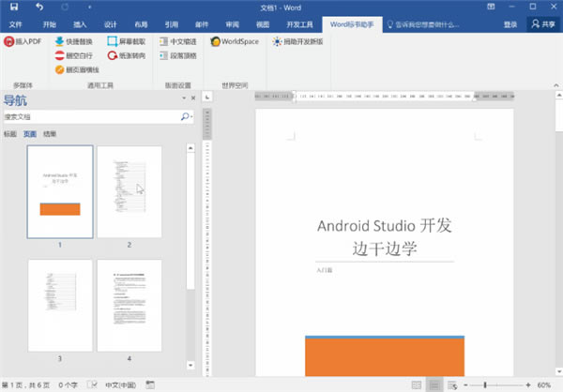The width and height of the screenshot is (563, 392).
Task: Open Ribbon Display Options in title bar
Action: coord(491,7)
